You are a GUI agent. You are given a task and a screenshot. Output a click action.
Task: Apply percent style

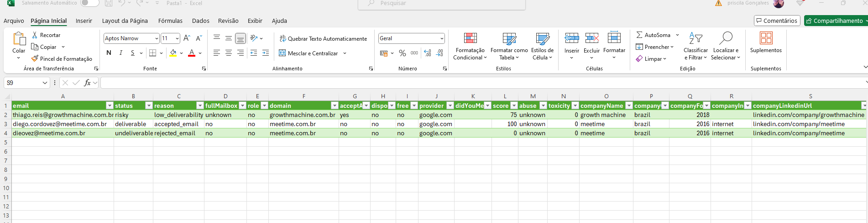point(403,53)
